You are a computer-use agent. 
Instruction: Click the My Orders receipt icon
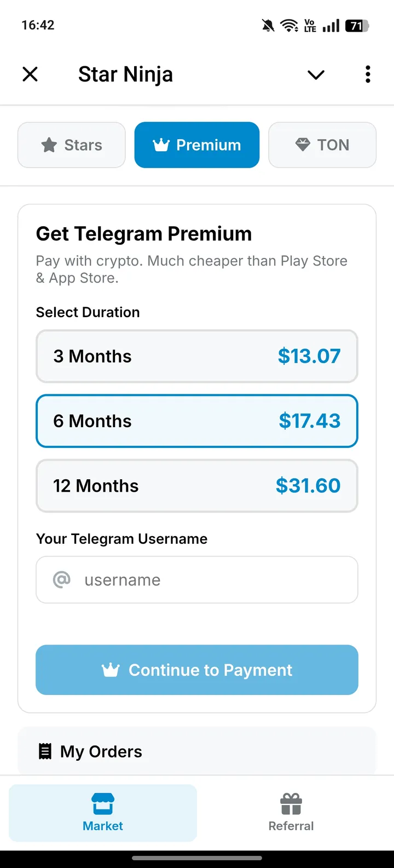[x=45, y=751]
